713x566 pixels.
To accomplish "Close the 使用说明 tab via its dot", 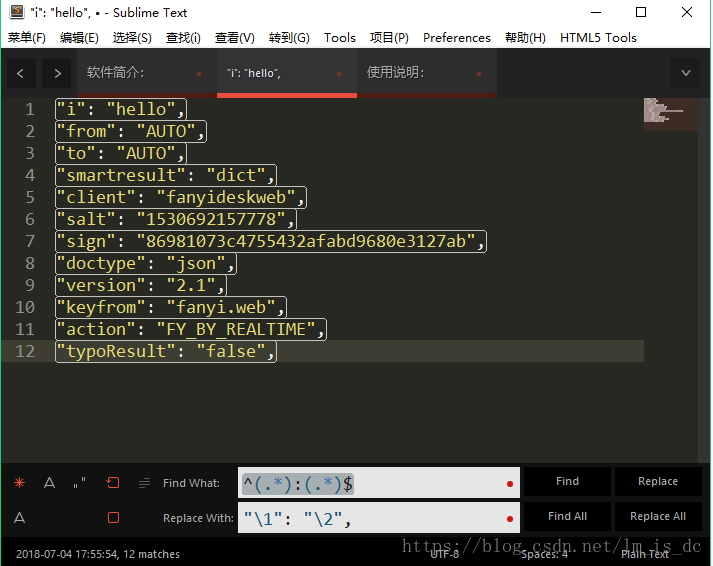I will point(479,74).
